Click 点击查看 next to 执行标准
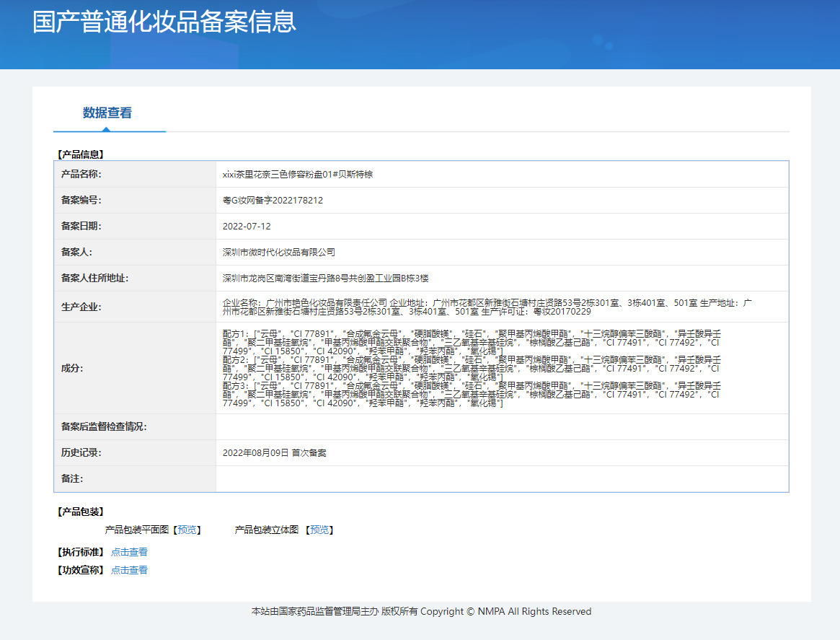Image resolution: width=840 pixels, height=640 pixels. point(129,552)
